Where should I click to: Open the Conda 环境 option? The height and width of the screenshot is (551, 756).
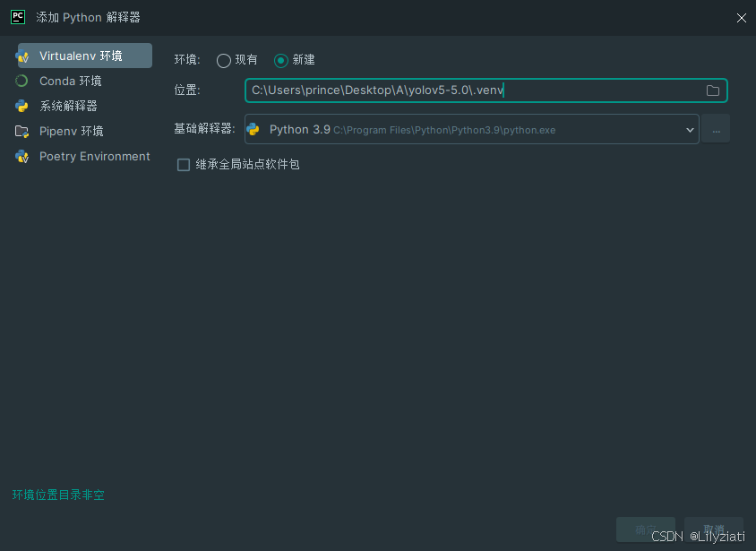coord(71,81)
